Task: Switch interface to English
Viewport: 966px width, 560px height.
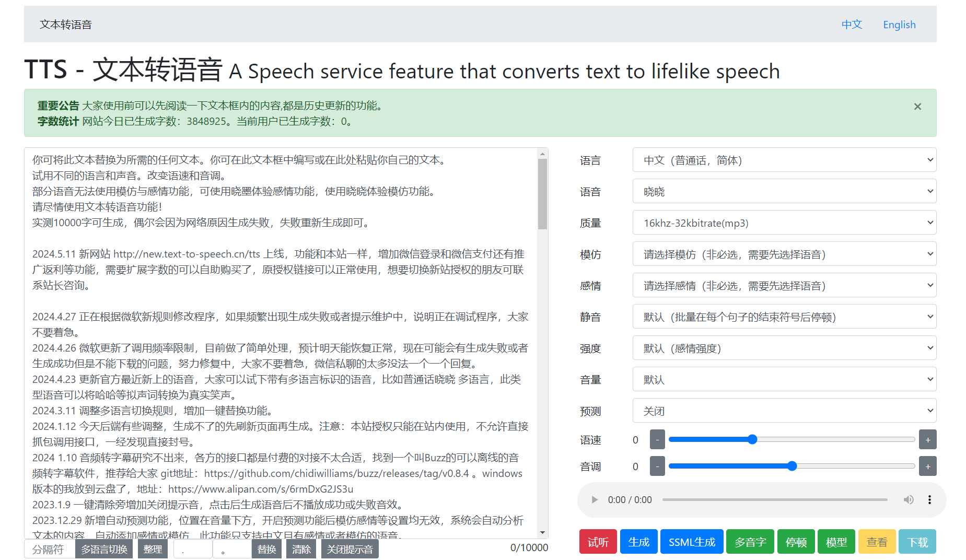Action: tap(899, 24)
